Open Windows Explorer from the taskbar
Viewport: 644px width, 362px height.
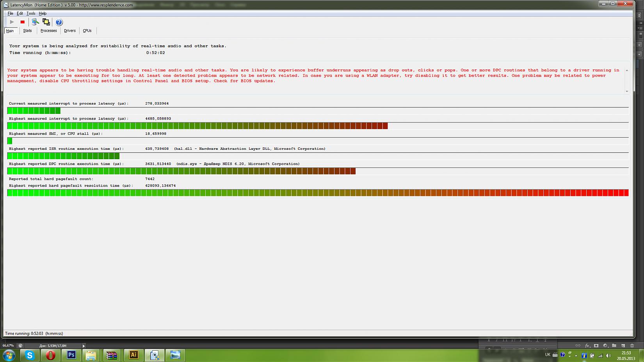pyautogui.click(x=91, y=355)
